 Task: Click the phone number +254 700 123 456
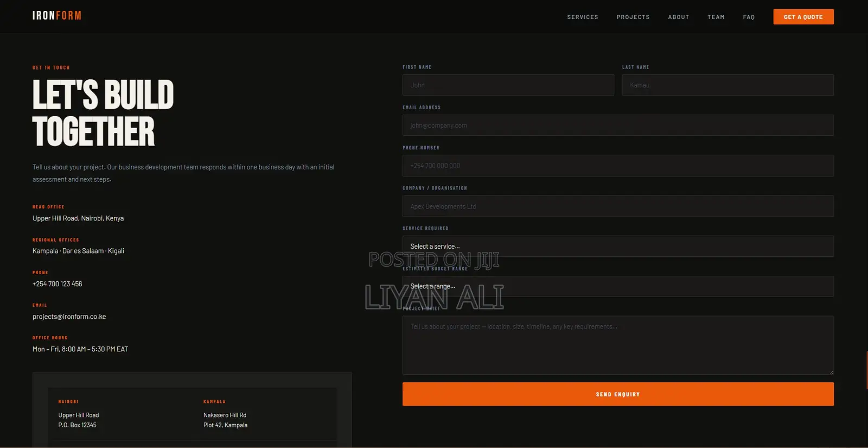coord(58,284)
